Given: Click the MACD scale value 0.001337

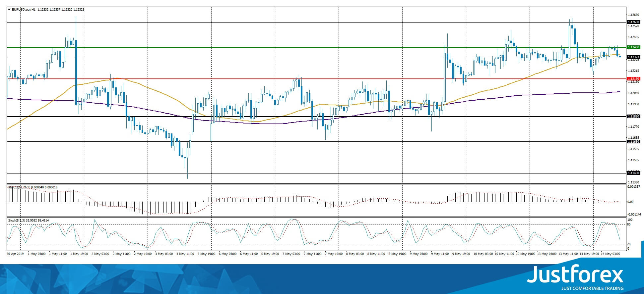Looking at the screenshot, I should point(634,187).
